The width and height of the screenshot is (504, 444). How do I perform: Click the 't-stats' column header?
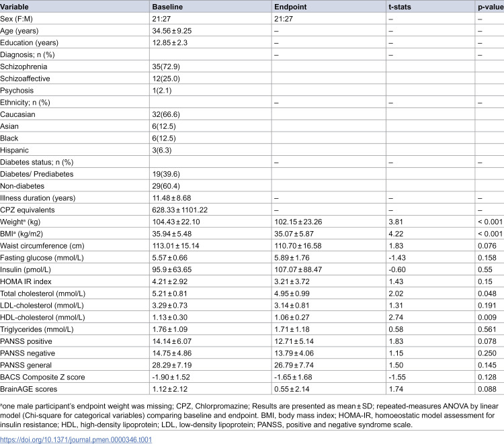click(400, 7)
